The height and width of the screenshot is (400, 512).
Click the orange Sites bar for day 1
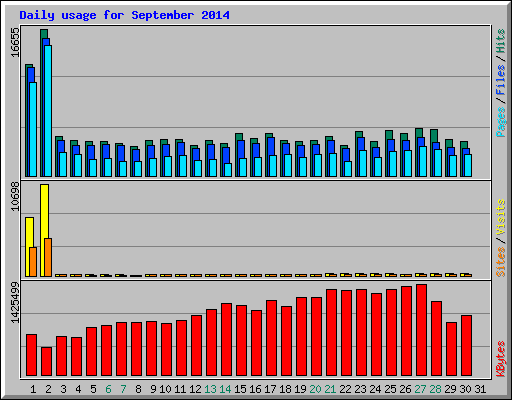pyautogui.click(x=33, y=262)
